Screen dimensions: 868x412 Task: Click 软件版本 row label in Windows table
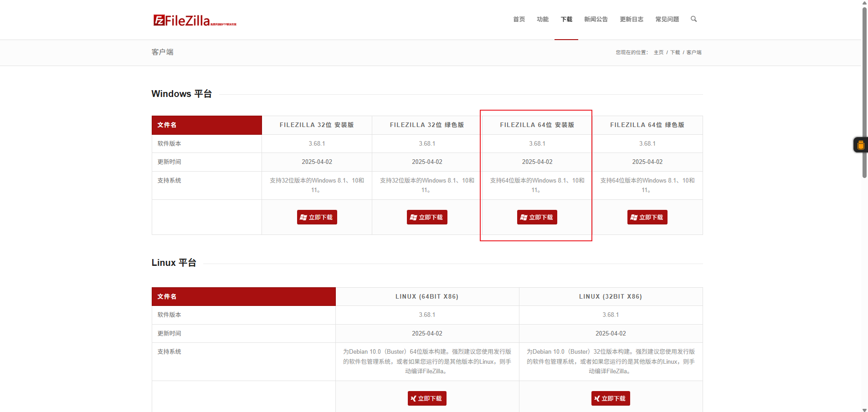(x=169, y=143)
